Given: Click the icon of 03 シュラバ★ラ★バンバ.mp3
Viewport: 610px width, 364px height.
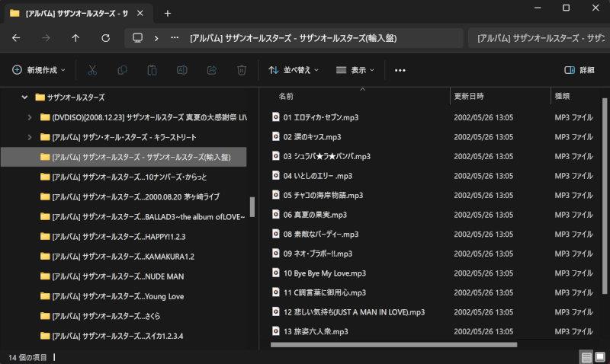Looking at the screenshot, I should pyautogui.click(x=276, y=156).
